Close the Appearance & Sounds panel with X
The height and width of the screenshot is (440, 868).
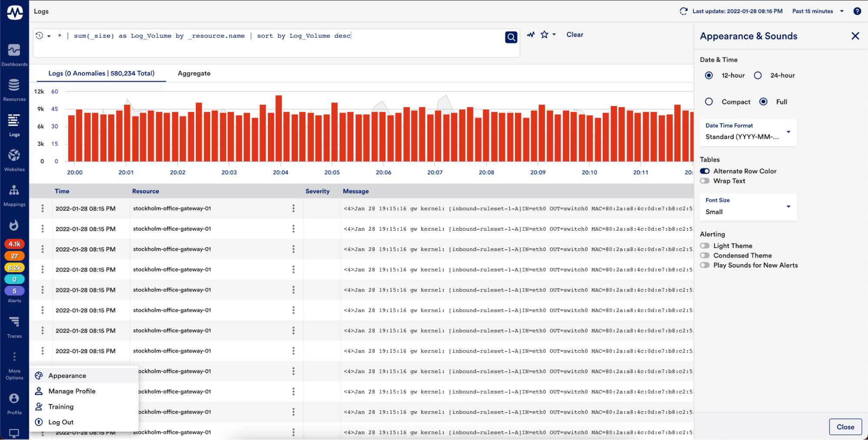point(855,36)
